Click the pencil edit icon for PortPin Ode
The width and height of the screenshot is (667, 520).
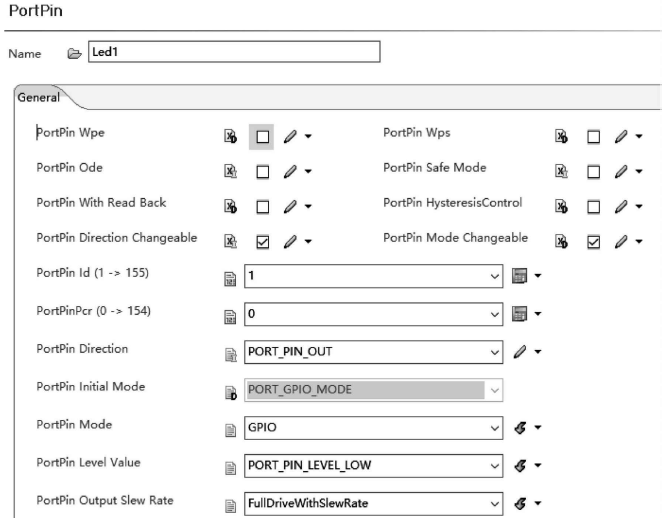coord(290,171)
